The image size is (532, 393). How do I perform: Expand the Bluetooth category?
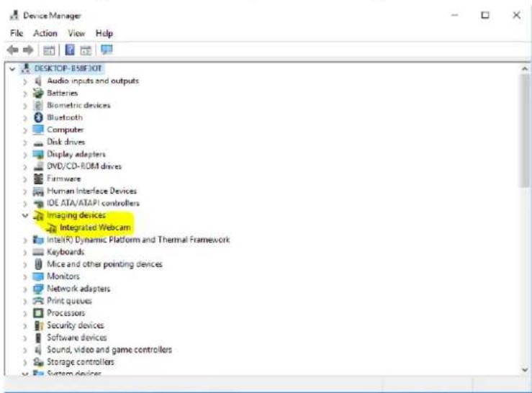point(24,118)
